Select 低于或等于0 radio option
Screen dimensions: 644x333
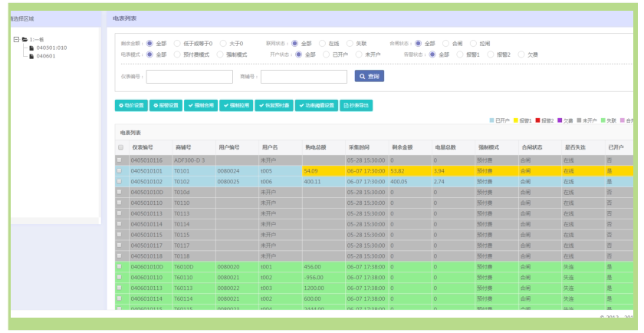tap(177, 43)
